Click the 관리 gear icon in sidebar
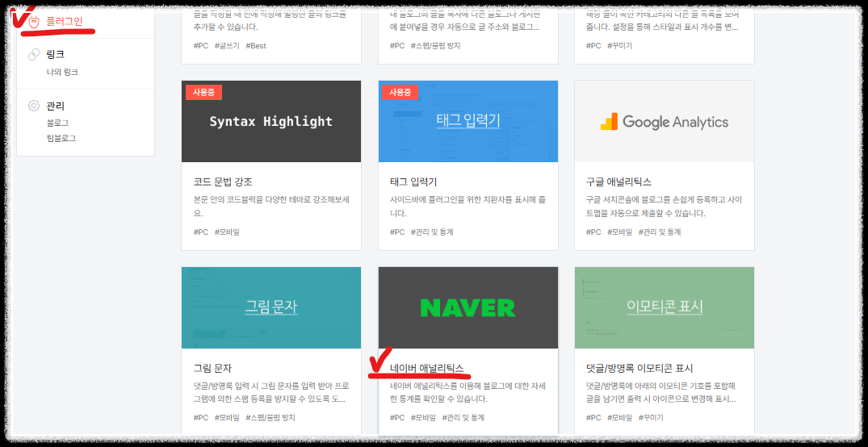This screenshot has height=447, width=868. click(x=34, y=105)
